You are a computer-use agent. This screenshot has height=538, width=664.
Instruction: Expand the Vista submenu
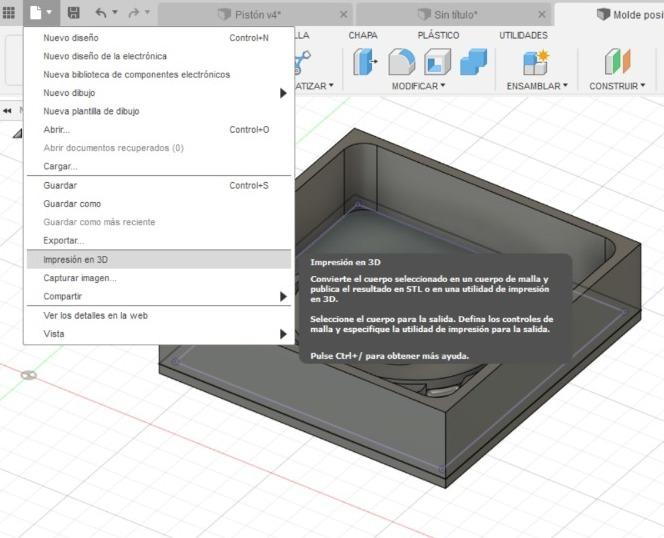[159, 334]
